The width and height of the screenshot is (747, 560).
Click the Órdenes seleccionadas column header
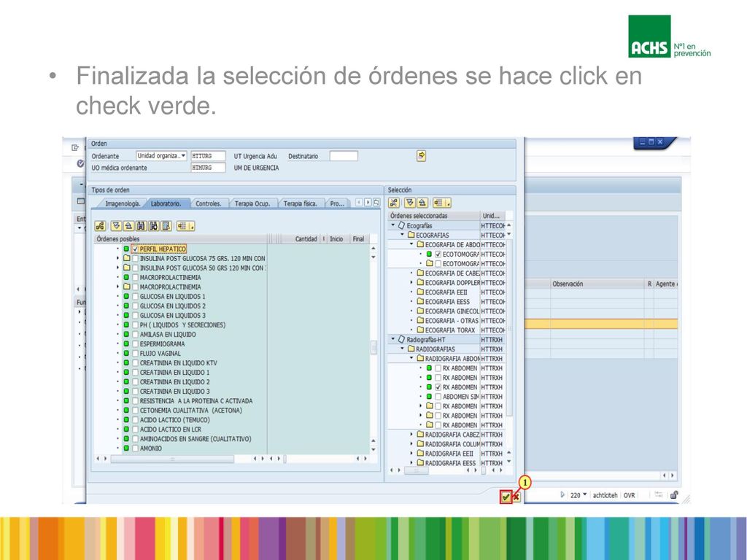433,216
